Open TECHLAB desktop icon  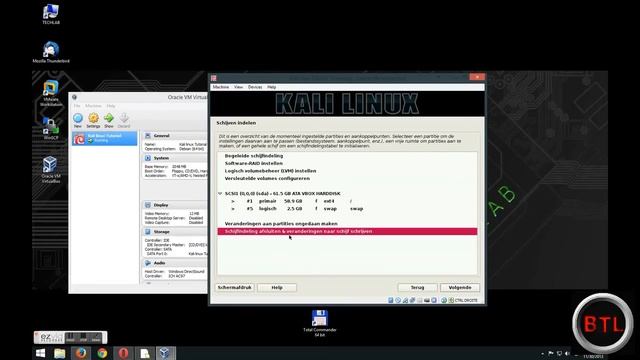(51, 14)
